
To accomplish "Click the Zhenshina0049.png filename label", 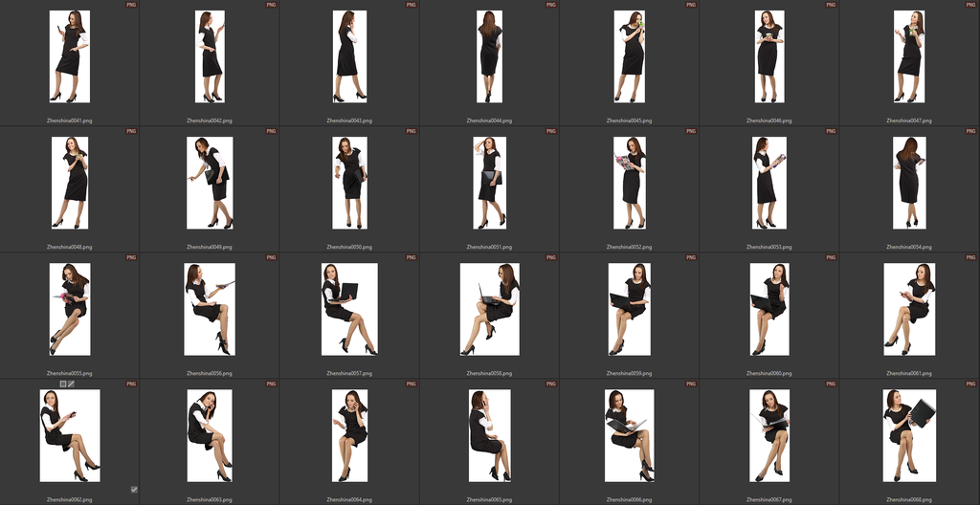I will pos(210,247).
